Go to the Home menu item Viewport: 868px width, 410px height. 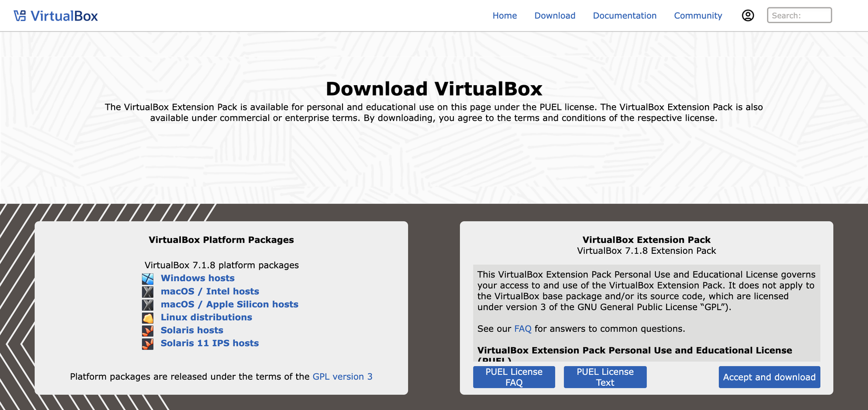[504, 16]
